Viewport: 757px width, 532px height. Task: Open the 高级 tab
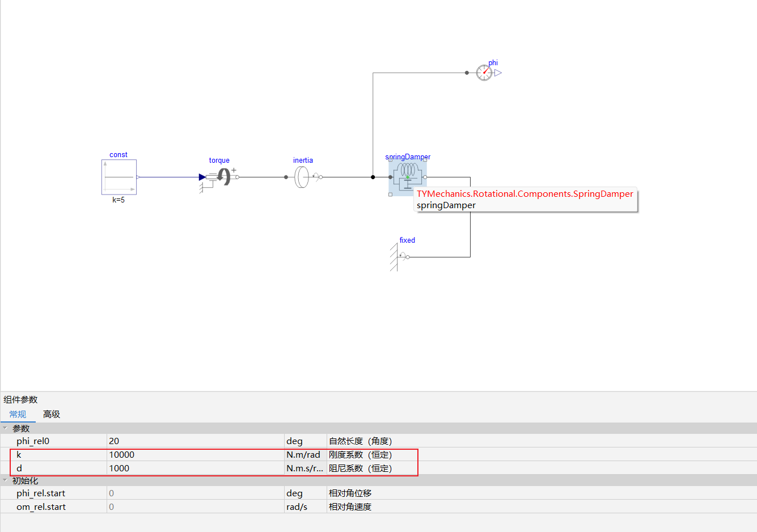[x=52, y=414]
